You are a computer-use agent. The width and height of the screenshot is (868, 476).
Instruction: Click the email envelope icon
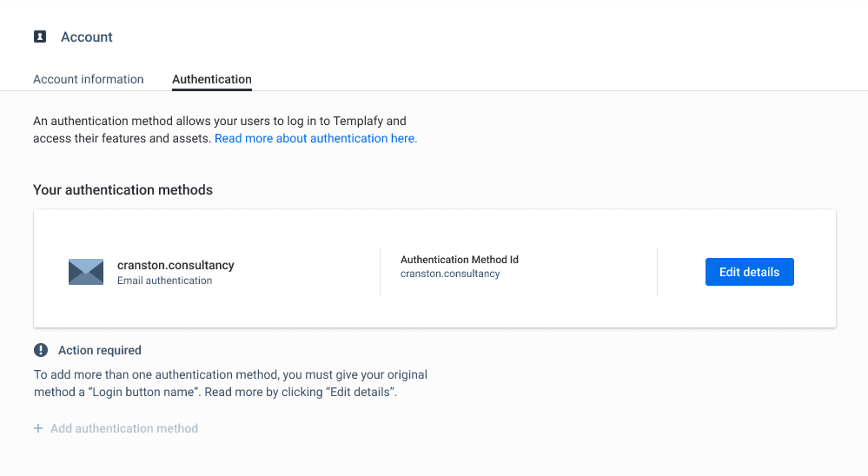click(x=86, y=272)
